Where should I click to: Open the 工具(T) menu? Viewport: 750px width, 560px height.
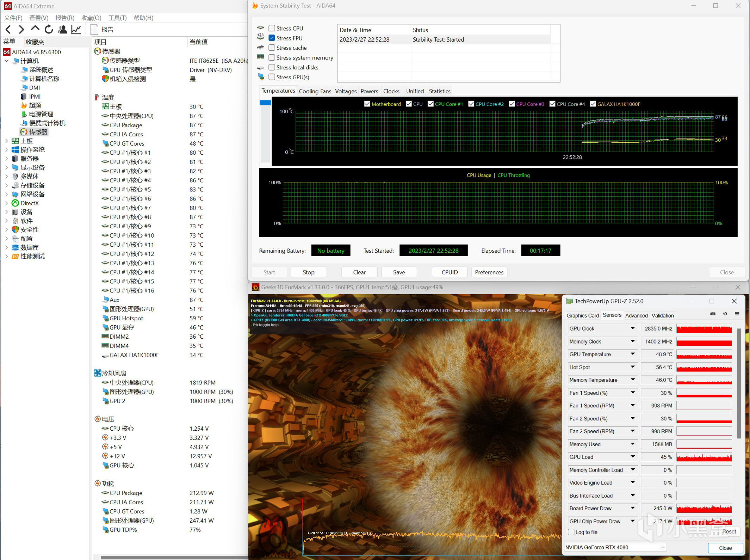tap(117, 18)
